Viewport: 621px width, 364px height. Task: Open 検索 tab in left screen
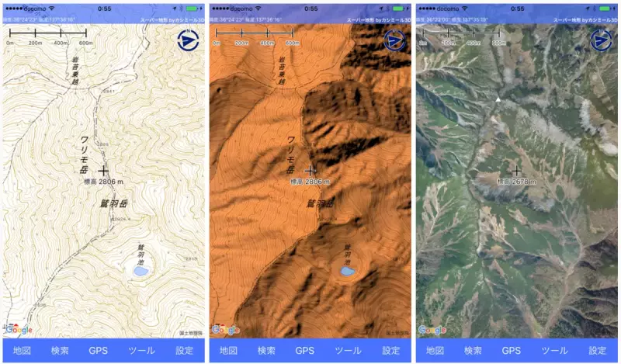60,351
